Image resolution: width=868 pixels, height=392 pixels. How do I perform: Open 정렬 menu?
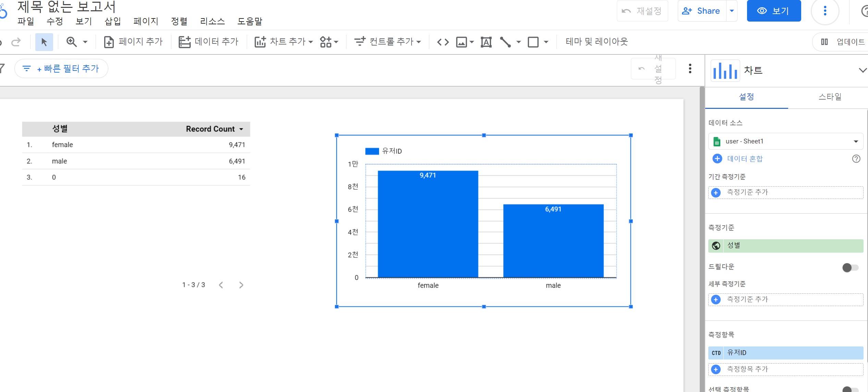[x=179, y=21]
